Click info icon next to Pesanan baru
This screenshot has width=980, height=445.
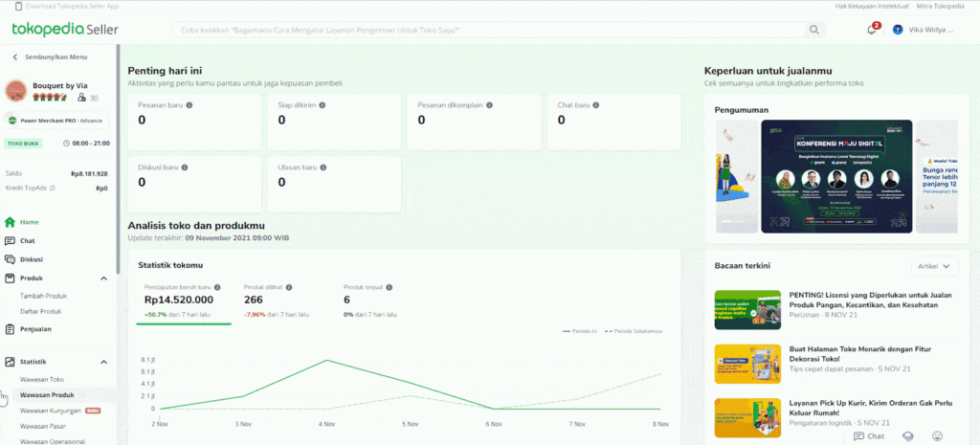pyautogui.click(x=189, y=105)
